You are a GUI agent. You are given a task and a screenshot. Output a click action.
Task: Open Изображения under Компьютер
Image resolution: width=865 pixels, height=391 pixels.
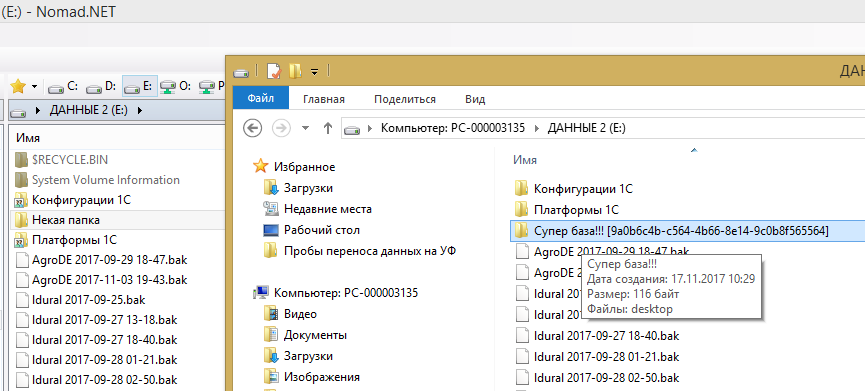322,377
